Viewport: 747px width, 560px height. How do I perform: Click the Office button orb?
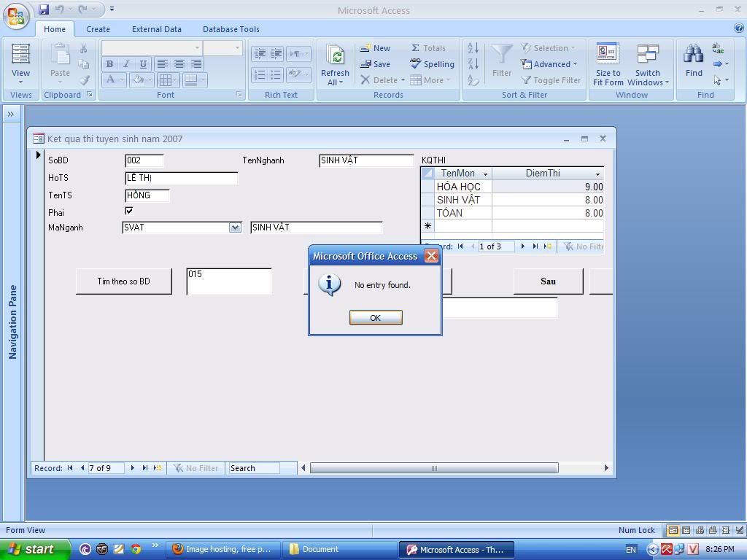pyautogui.click(x=16, y=16)
